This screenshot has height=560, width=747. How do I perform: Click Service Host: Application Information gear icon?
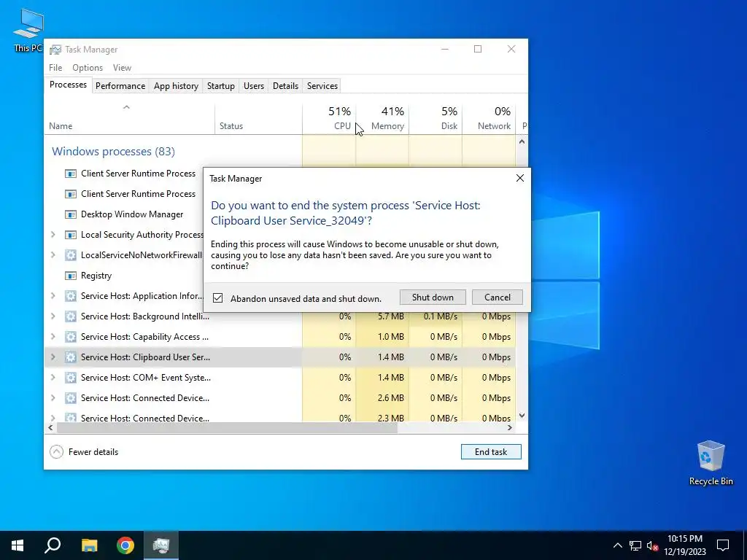click(71, 296)
